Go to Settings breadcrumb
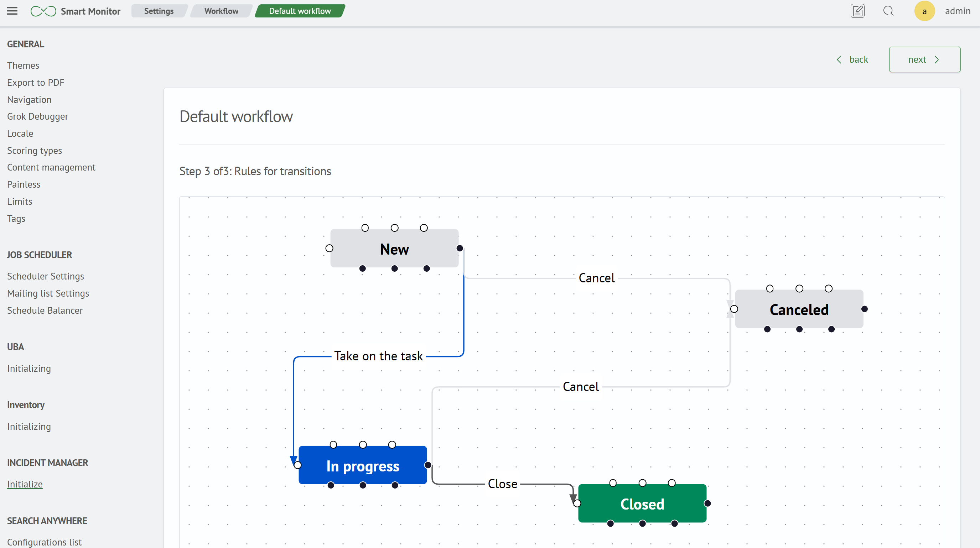The height and width of the screenshot is (548, 980). [159, 11]
